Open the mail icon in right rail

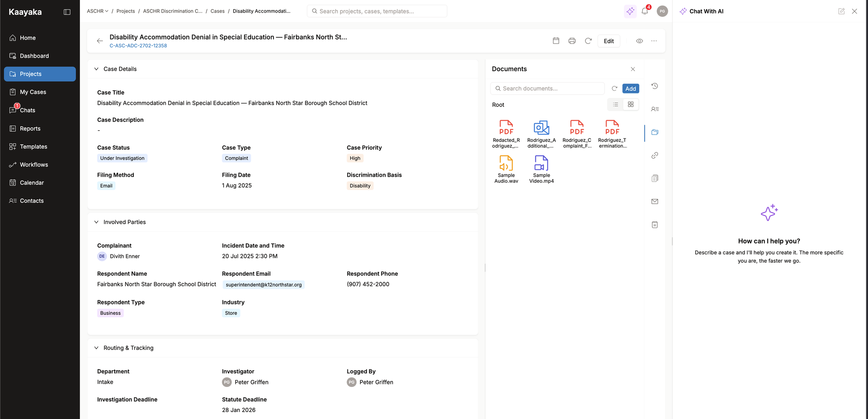point(655,201)
